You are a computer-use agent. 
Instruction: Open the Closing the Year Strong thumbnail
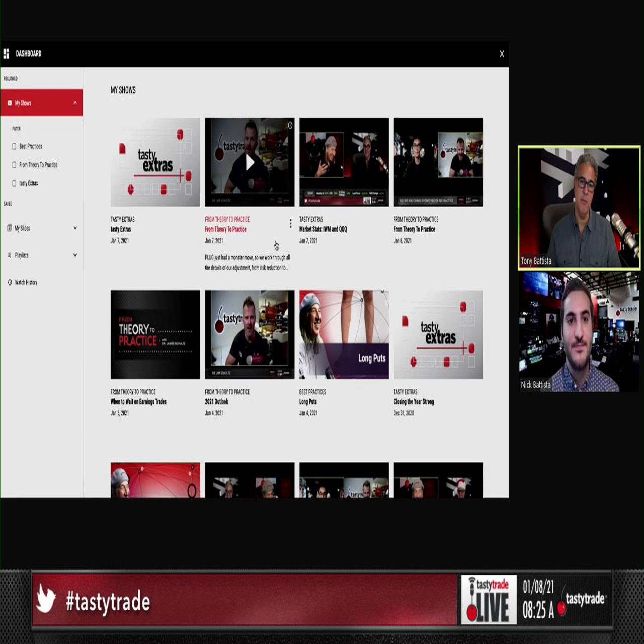coord(438,335)
